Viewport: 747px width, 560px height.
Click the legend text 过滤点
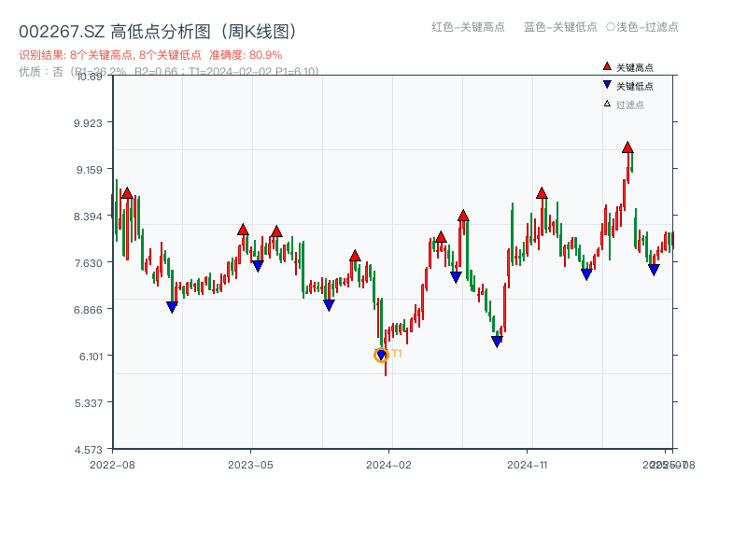pos(629,105)
